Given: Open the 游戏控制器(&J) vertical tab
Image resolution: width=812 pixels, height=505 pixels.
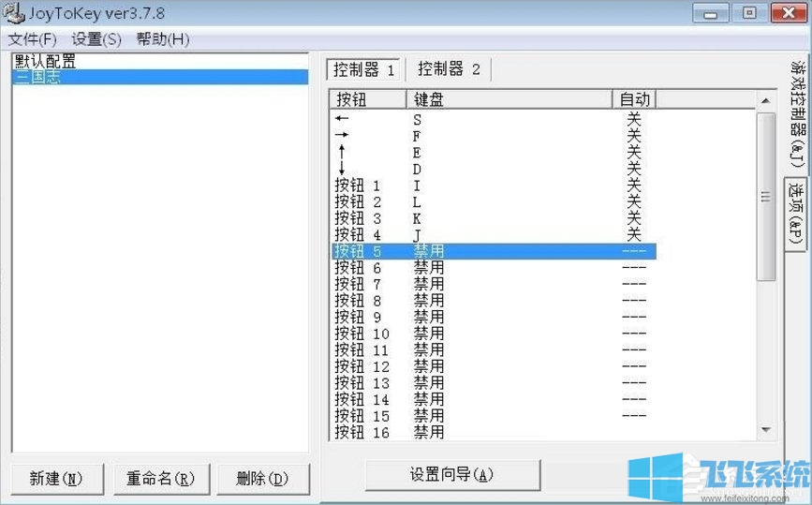Looking at the screenshot, I should [x=798, y=114].
